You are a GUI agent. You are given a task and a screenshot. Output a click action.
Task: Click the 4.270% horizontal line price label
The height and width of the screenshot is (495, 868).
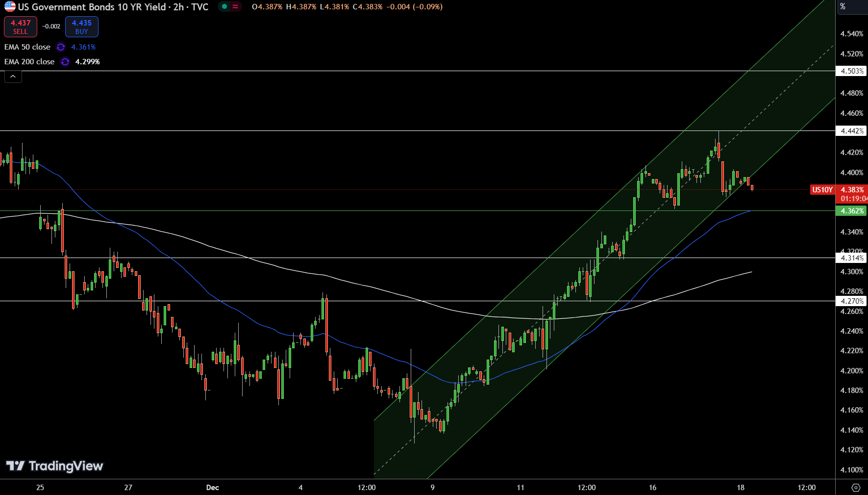pos(851,301)
